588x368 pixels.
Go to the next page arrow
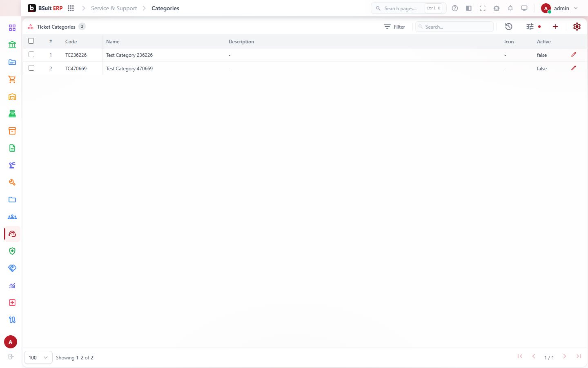565,357
